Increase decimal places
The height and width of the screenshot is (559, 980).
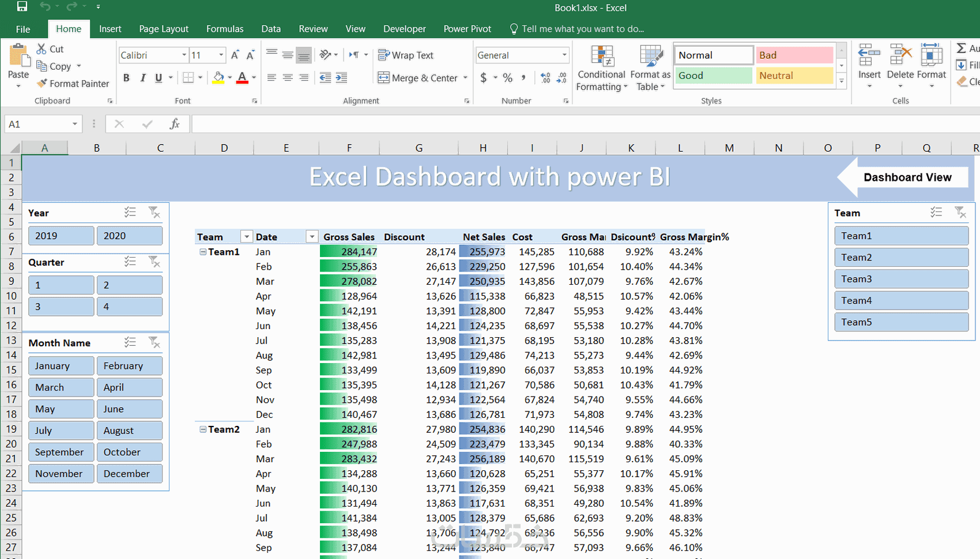click(545, 78)
